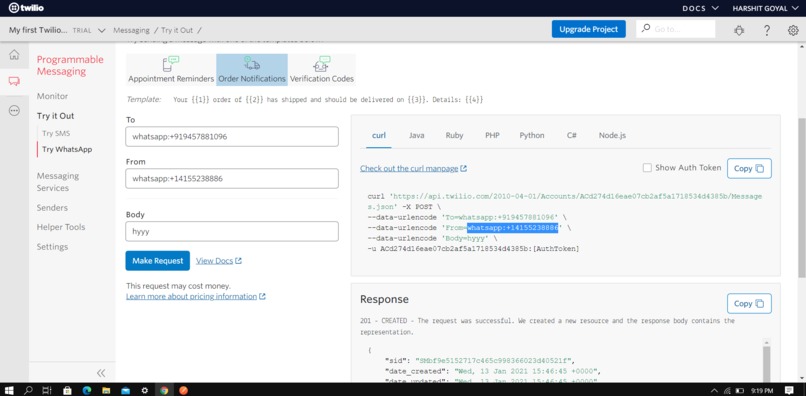Click the search magnifier in the Go to box
Viewport: 806px width, 396px height.
click(x=646, y=28)
